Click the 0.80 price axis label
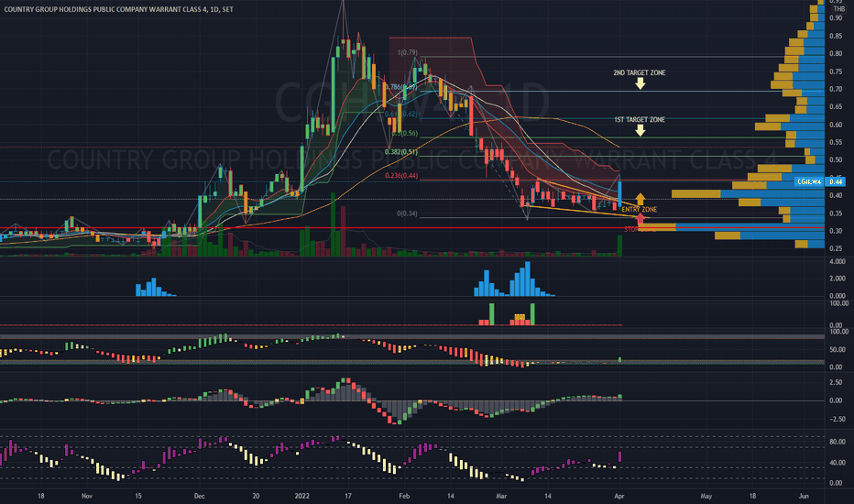The width and height of the screenshot is (854, 504). point(836,53)
